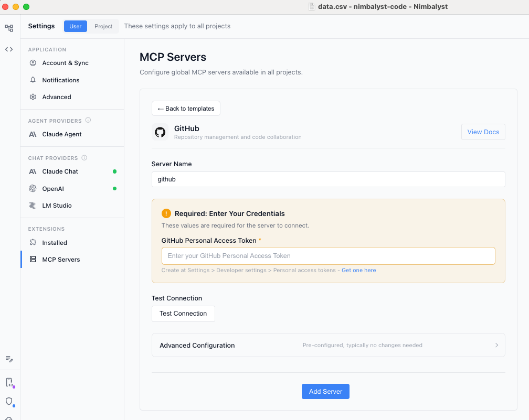529x420 pixels.
Task: Focus the Server Name field
Action: pyautogui.click(x=329, y=179)
